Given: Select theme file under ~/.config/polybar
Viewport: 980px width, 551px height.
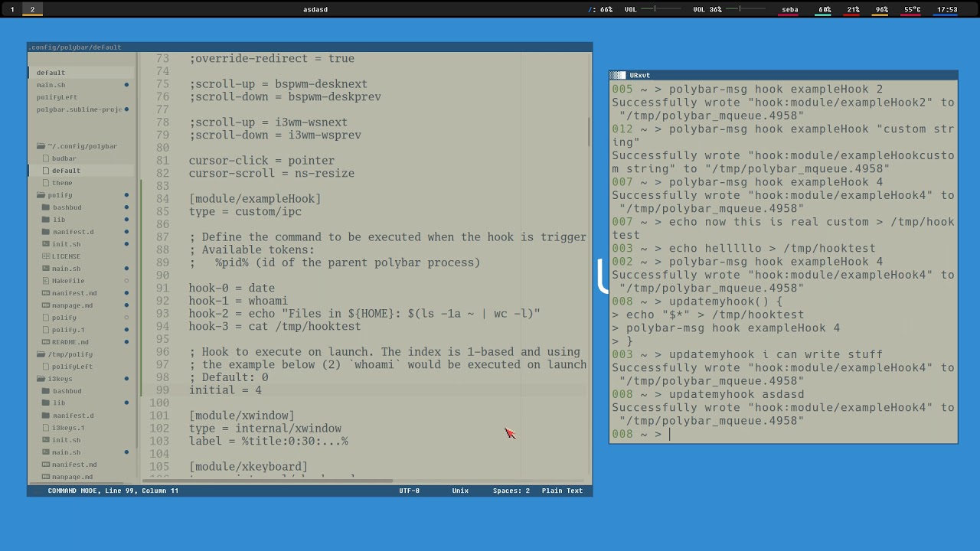Looking at the screenshot, I should (x=62, y=183).
